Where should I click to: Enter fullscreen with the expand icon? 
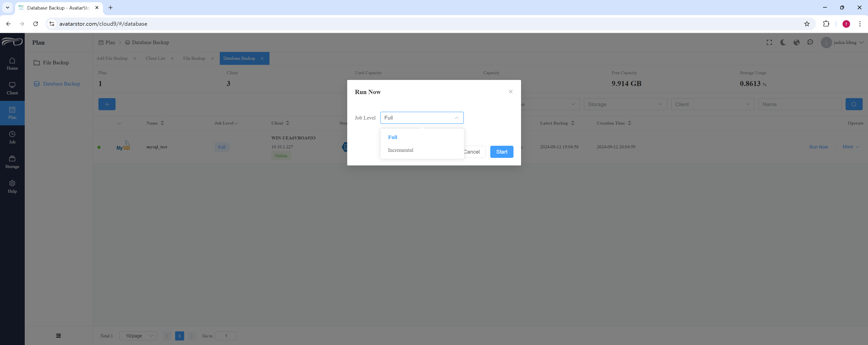[769, 42]
